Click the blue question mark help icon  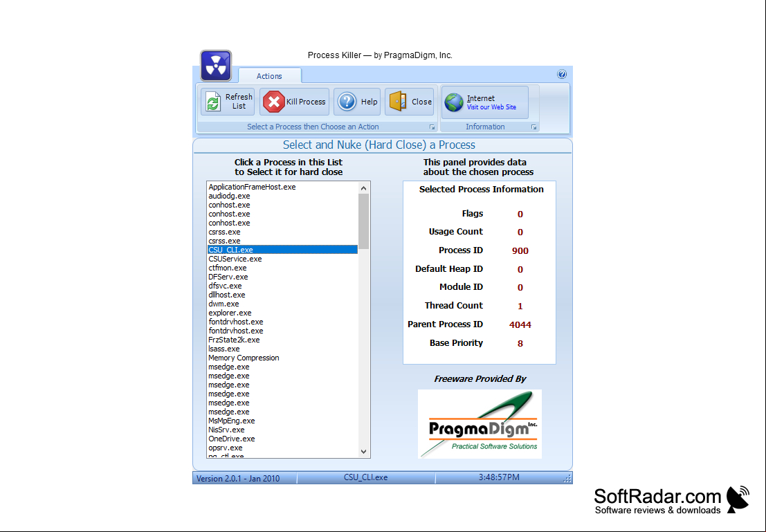562,74
